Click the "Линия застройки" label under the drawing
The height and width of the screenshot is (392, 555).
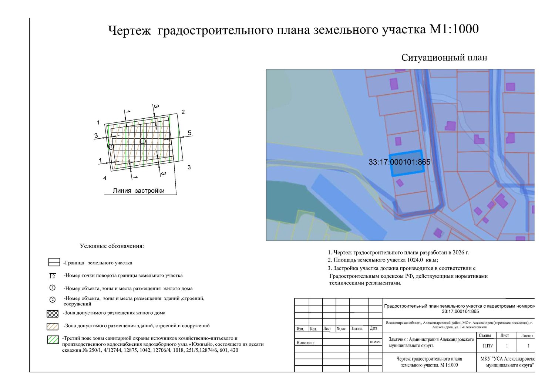coord(139,191)
